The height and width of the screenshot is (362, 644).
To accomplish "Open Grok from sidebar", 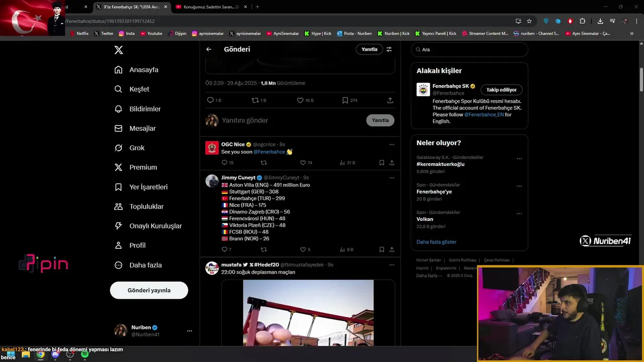I will point(129,148).
